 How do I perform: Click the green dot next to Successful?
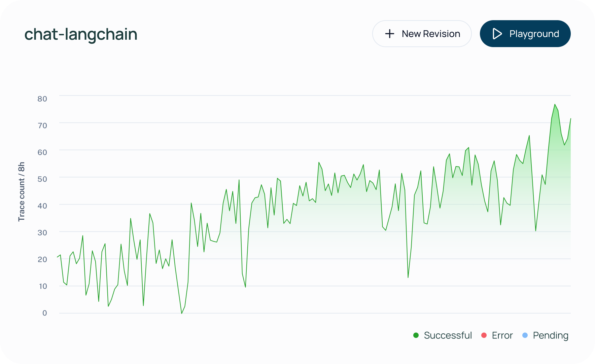[416, 335]
